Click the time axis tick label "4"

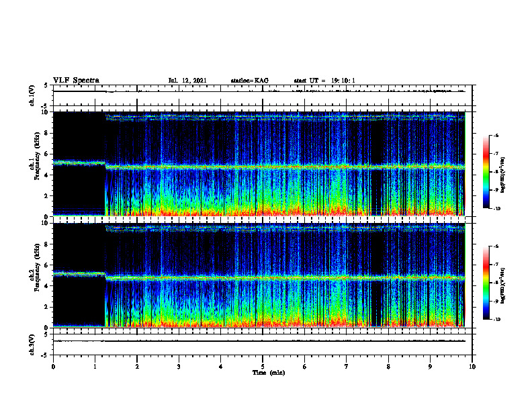click(221, 367)
